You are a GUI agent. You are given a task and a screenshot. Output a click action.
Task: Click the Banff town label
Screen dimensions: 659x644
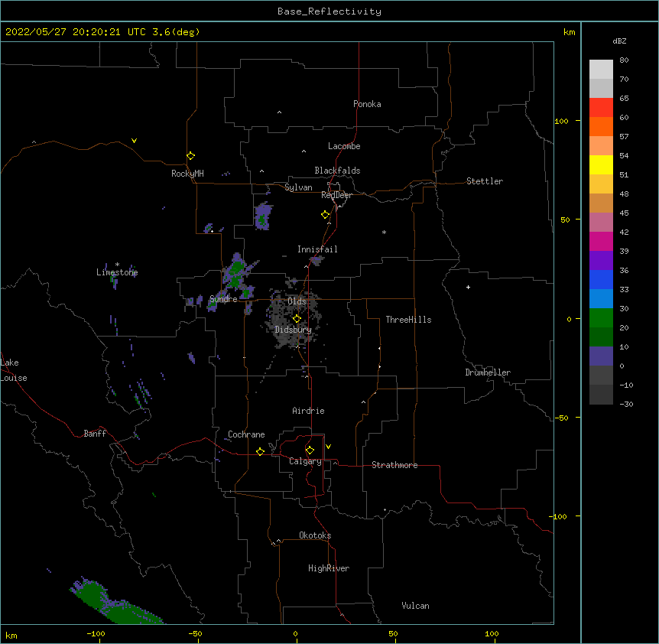[95, 434]
